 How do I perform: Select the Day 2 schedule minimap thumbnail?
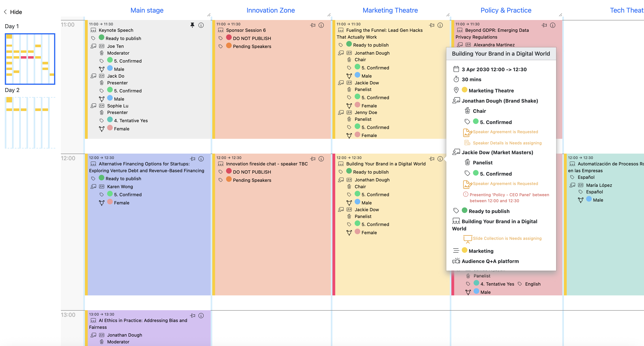[x=30, y=123]
